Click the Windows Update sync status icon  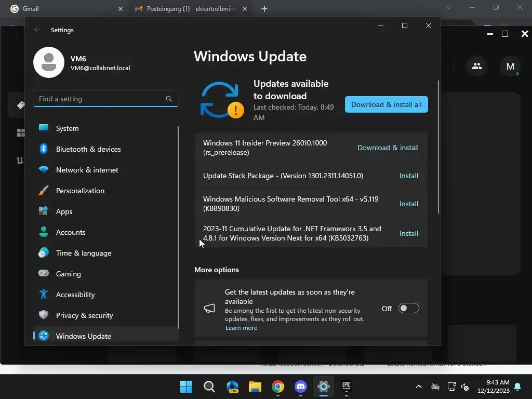click(x=222, y=100)
